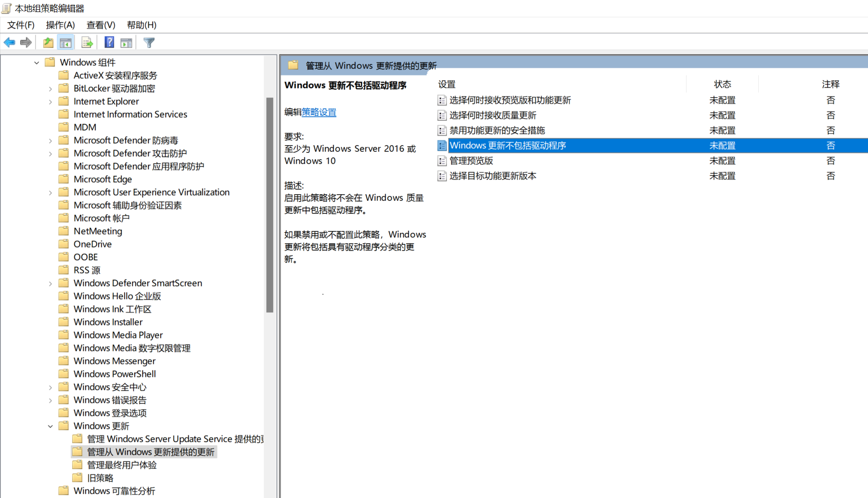This screenshot has width=868, height=498.
Task: Click the tree pane vertical scrollbar
Action: (269, 205)
